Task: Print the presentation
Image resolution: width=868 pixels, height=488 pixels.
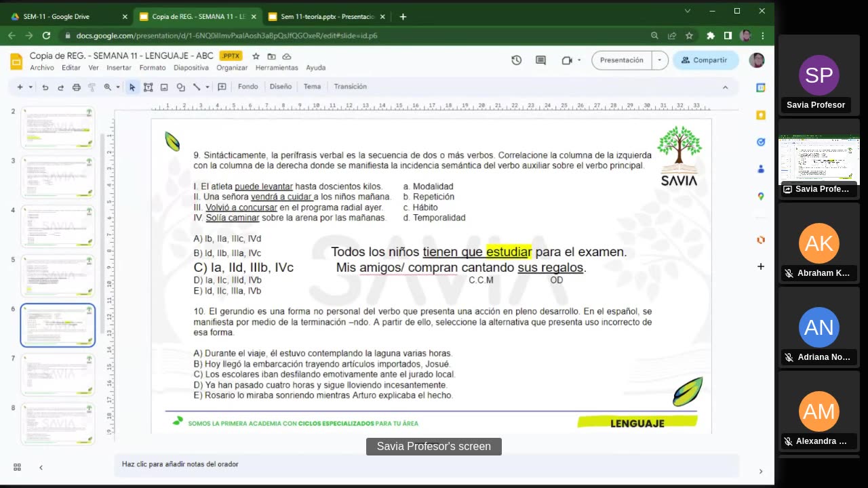Action: point(76,87)
